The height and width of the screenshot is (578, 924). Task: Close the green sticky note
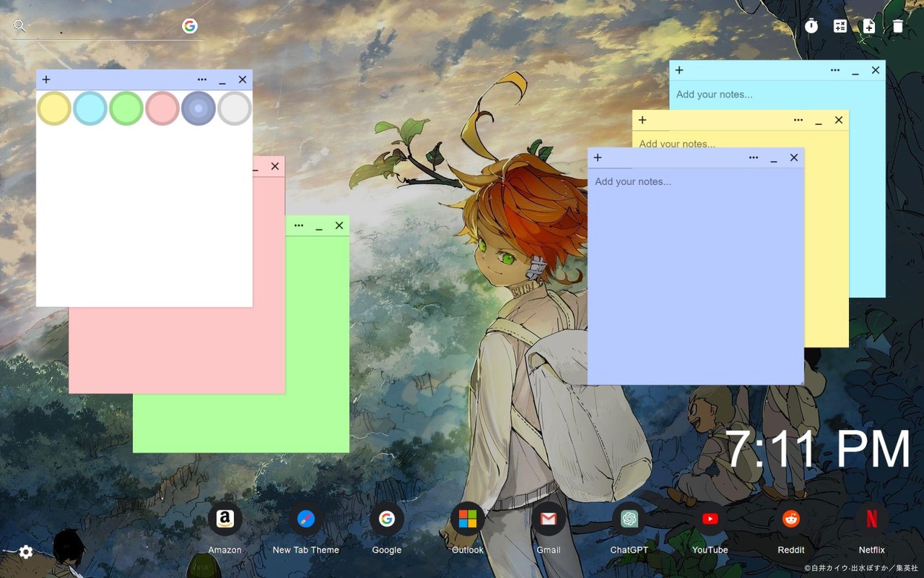339,225
